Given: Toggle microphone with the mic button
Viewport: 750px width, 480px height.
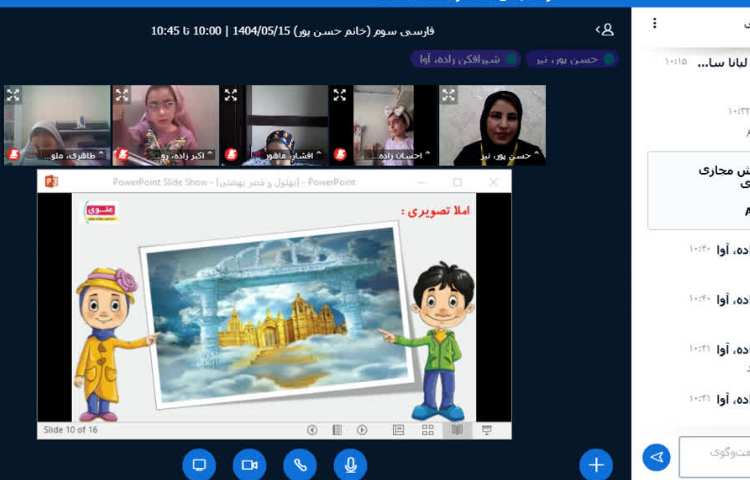Looking at the screenshot, I should point(351,465).
